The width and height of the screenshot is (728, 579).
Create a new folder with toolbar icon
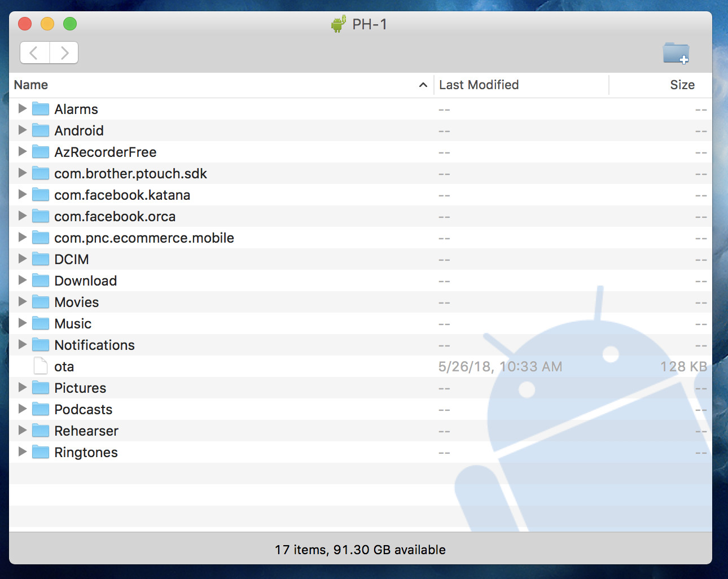click(x=676, y=53)
